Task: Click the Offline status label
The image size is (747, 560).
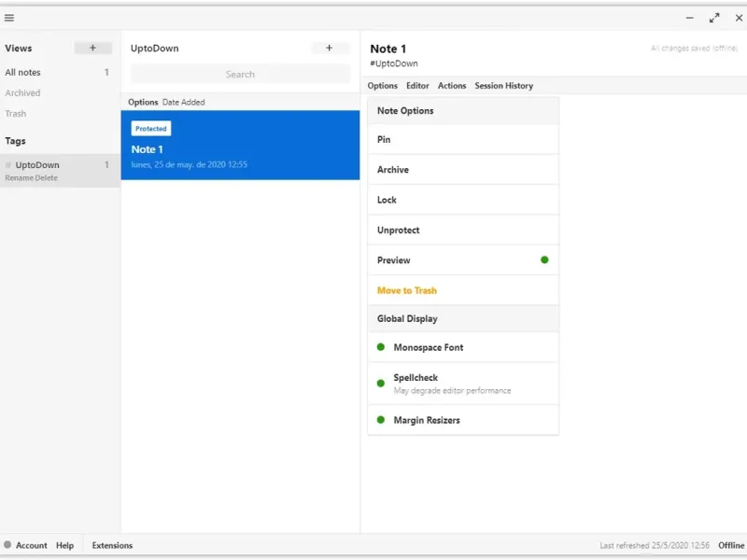Action: click(731, 545)
